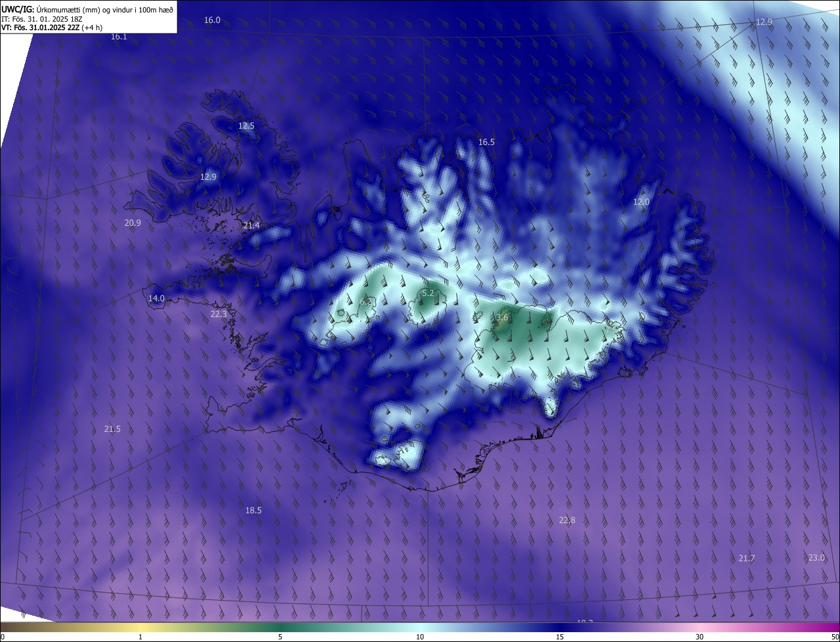Click the colorbar tick labeled 5

pyautogui.click(x=280, y=637)
